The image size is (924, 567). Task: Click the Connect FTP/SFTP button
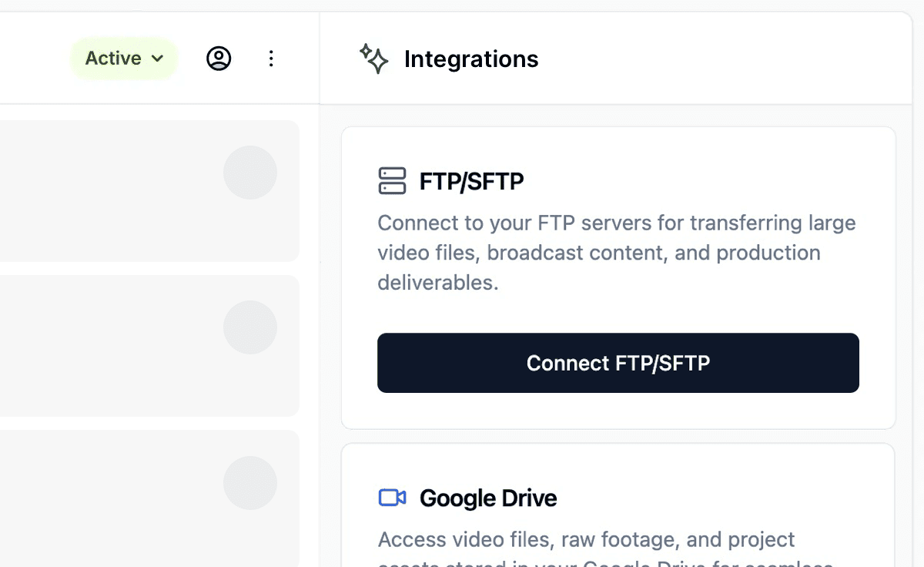point(618,363)
